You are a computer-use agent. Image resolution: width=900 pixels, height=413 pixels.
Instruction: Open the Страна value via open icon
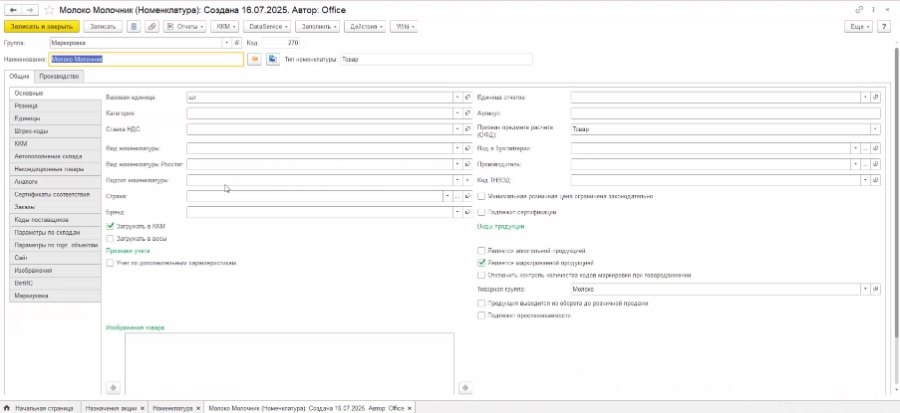[467, 196]
